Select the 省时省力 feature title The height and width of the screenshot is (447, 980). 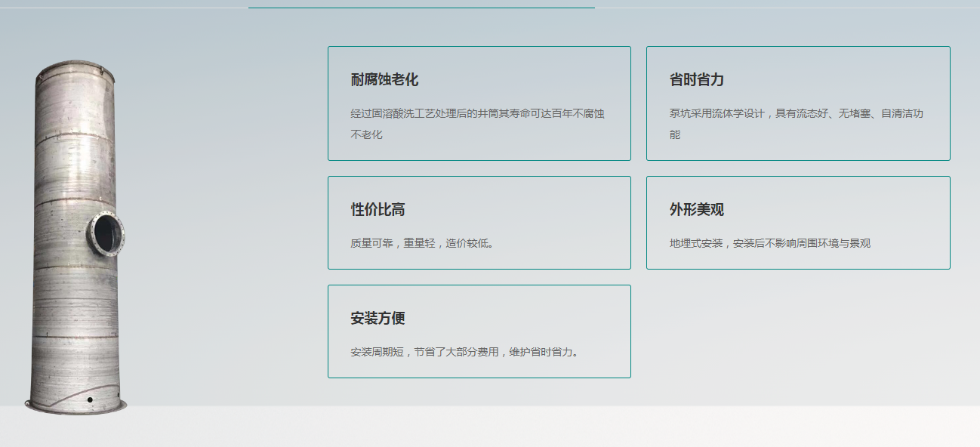tap(696, 80)
